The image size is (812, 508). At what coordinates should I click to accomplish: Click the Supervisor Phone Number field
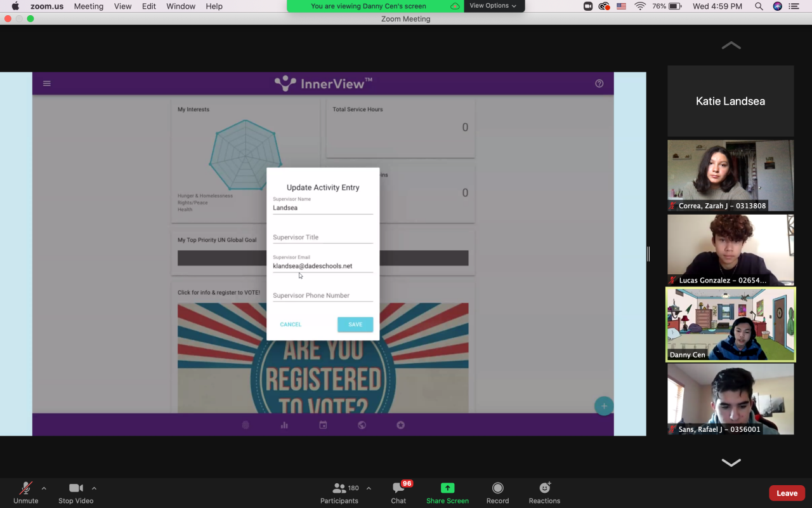point(323,295)
